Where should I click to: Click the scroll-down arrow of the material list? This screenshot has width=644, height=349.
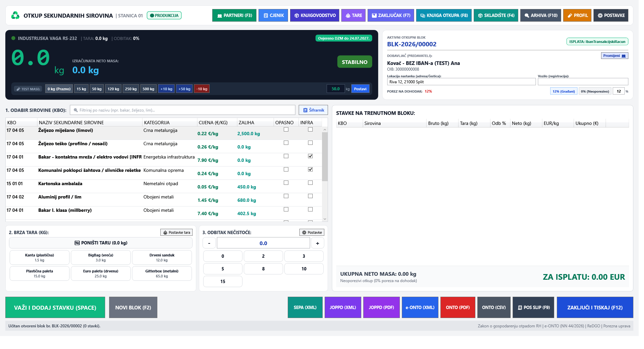coord(325,219)
